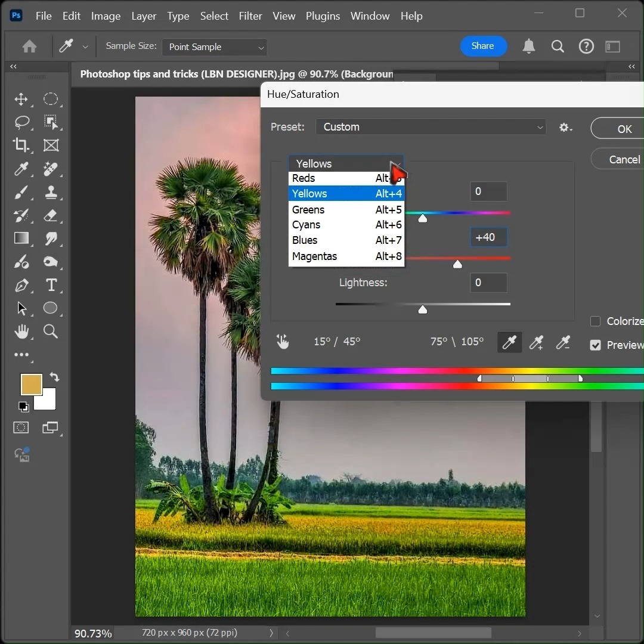644x644 pixels.
Task: Select the Move tool
Action: coord(21,99)
